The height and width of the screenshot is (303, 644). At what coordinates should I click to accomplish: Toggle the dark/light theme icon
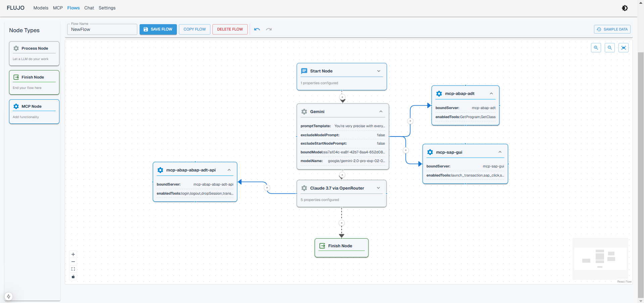pyautogui.click(x=625, y=8)
